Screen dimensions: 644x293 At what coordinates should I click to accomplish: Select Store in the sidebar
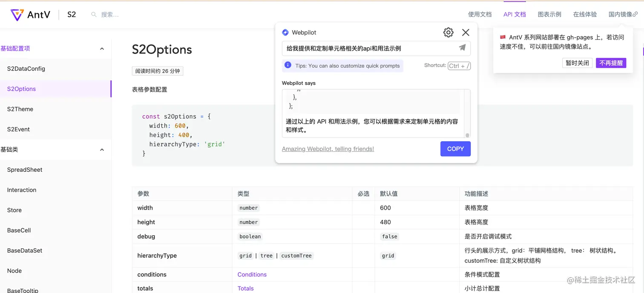[x=55, y=210]
